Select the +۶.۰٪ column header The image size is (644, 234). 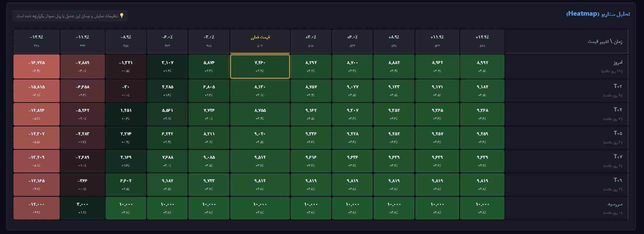click(352, 41)
